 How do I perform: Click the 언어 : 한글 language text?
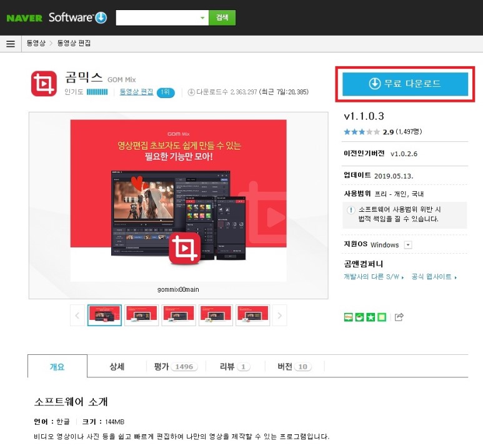click(x=52, y=422)
